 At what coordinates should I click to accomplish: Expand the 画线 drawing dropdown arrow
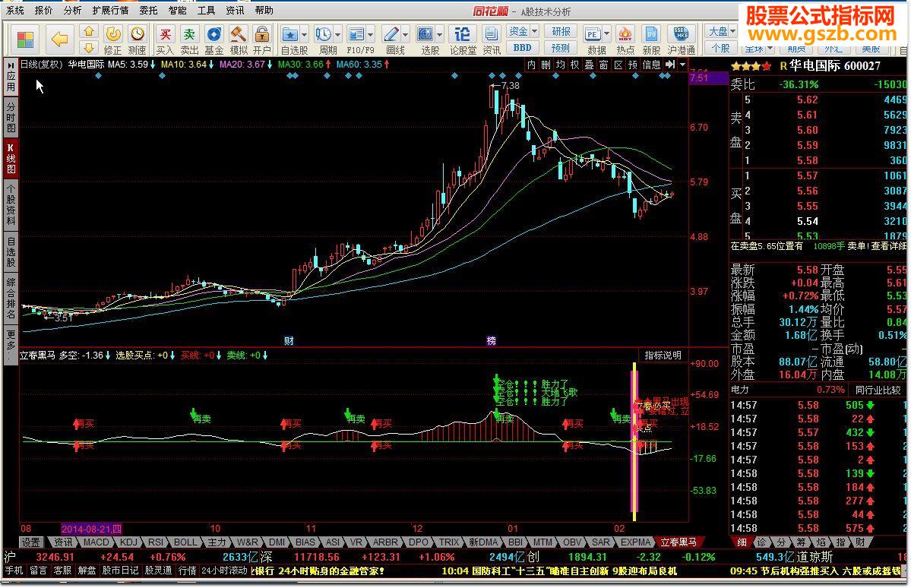pyautogui.click(x=405, y=34)
